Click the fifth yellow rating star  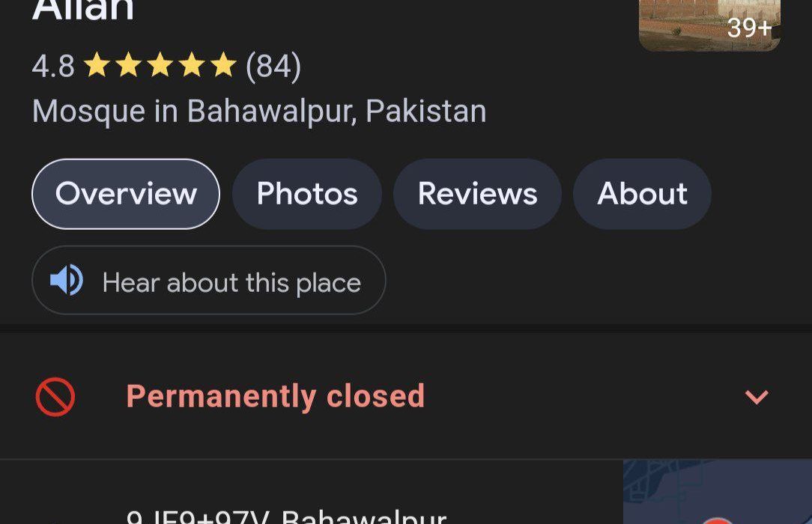224,65
